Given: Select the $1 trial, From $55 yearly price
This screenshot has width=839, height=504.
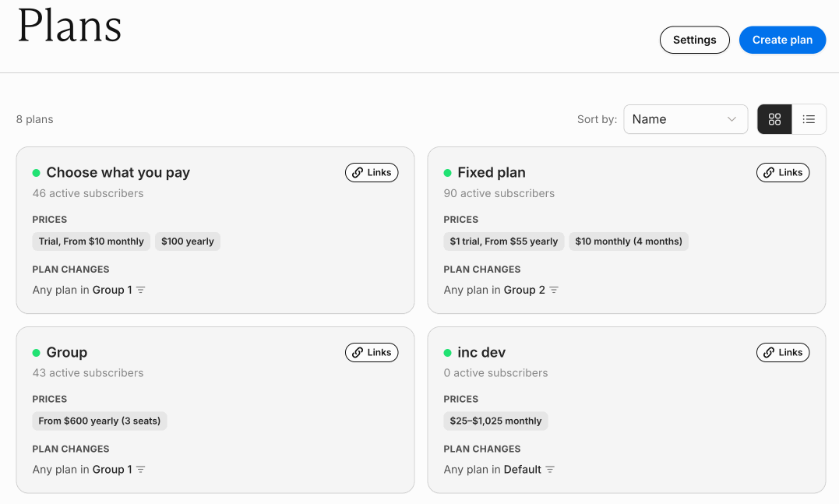Looking at the screenshot, I should pyautogui.click(x=503, y=241).
